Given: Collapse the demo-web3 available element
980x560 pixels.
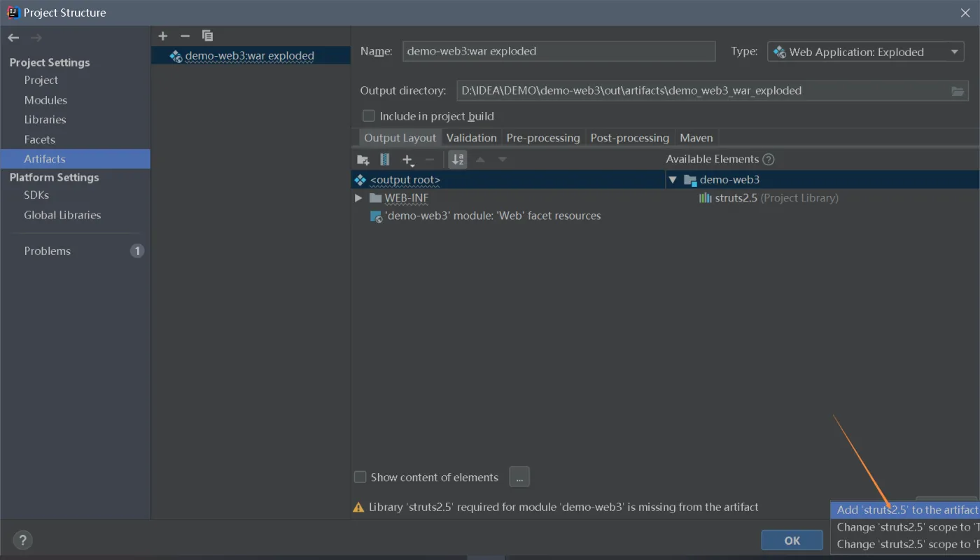Looking at the screenshot, I should (673, 180).
